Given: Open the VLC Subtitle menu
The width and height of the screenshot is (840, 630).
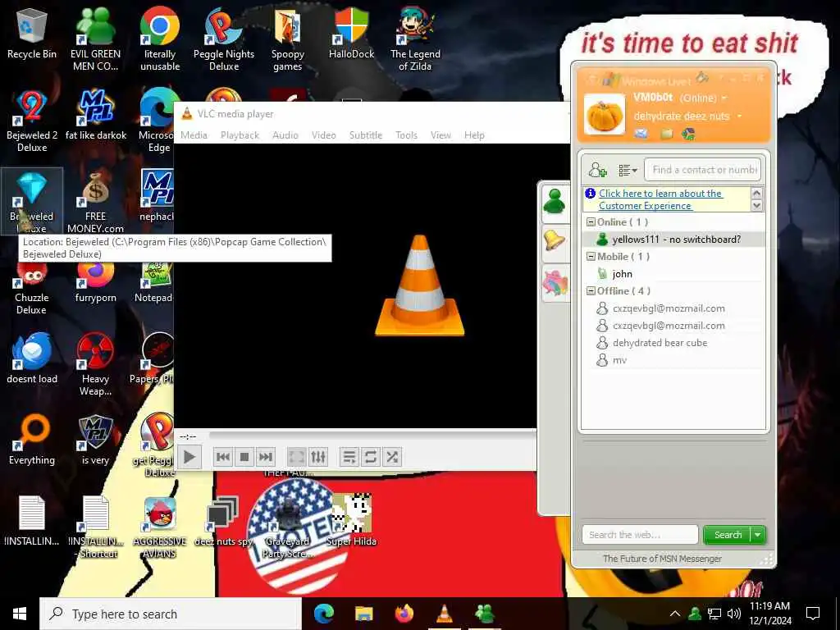Looking at the screenshot, I should (366, 135).
